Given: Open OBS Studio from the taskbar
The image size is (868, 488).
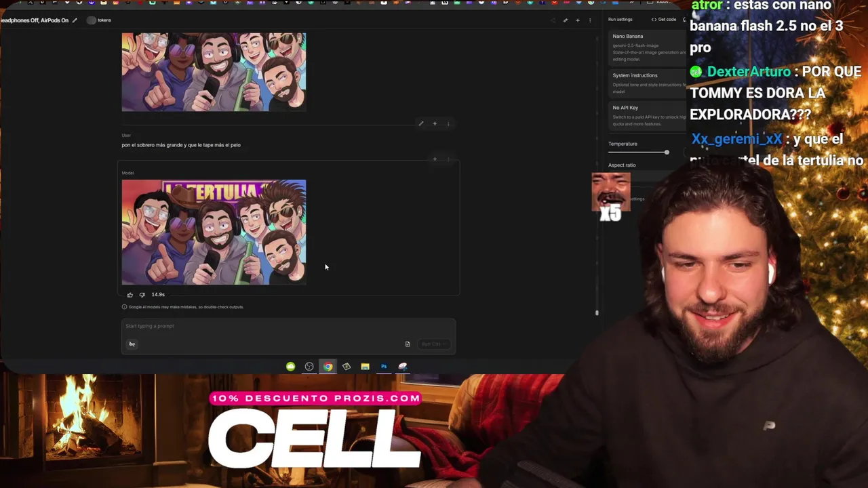Looking at the screenshot, I should [309, 367].
